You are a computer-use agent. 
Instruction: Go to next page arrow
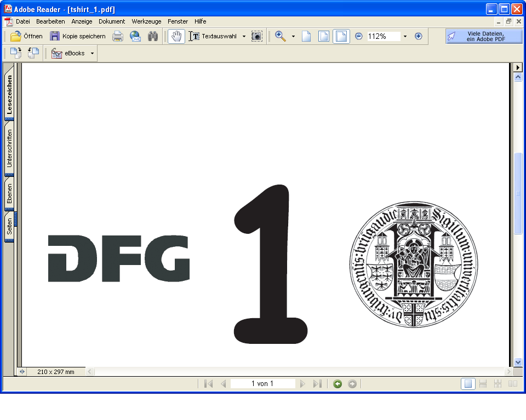[x=302, y=384]
